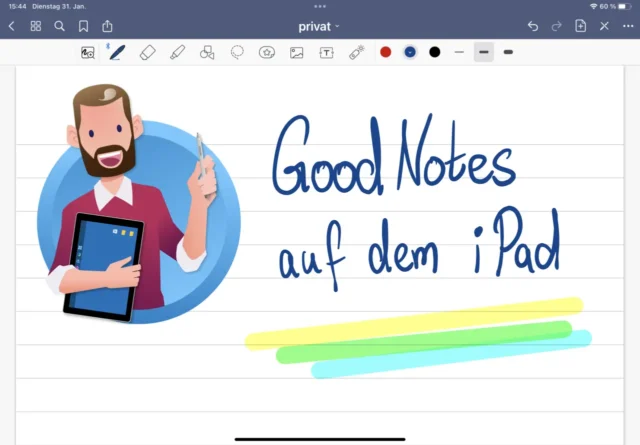This screenshot has height=445, width=640.
Task: Undo the last stroke
Action: pos(533,25)
